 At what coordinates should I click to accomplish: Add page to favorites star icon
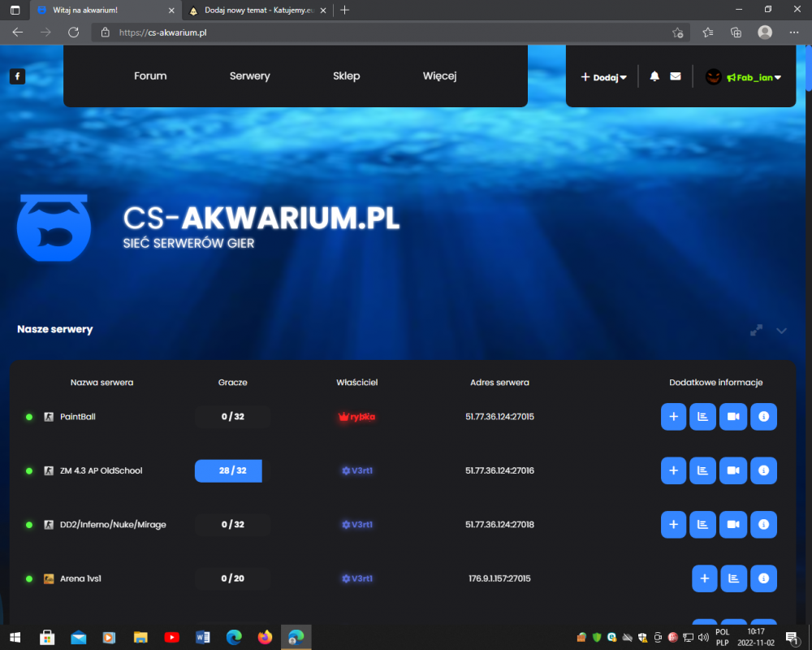(x=677, y=32)
